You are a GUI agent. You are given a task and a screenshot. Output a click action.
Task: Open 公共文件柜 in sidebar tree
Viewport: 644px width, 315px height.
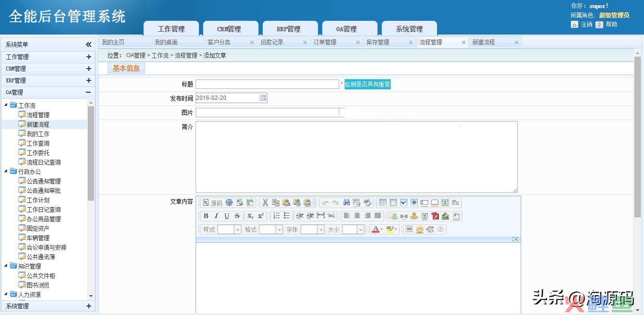[x=41, y=276]
